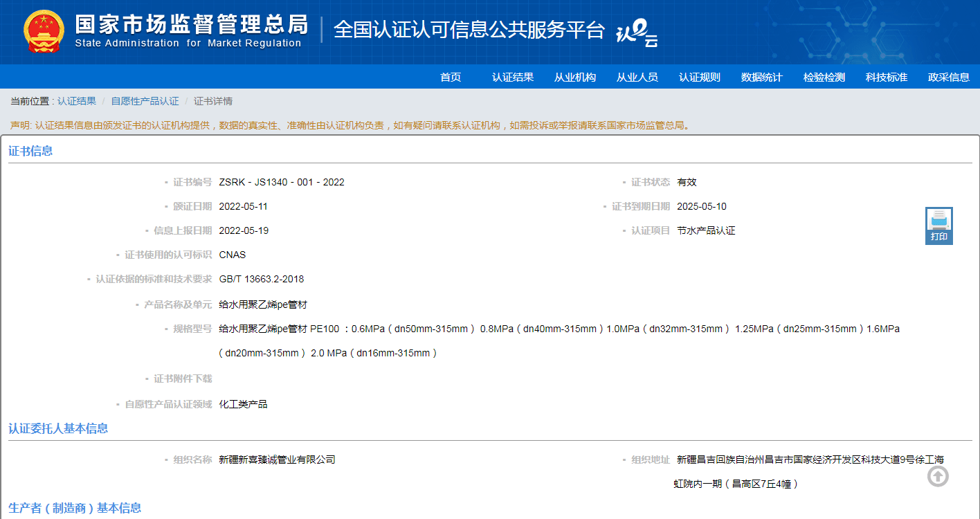980x519 pixels.
Task: Click the 自愿性产品认证 breadcrumb link
Action: 145,101
